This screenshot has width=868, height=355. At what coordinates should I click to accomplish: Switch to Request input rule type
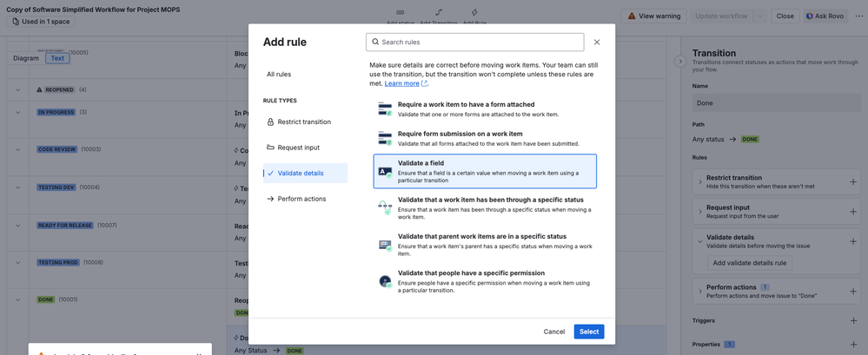305,148
